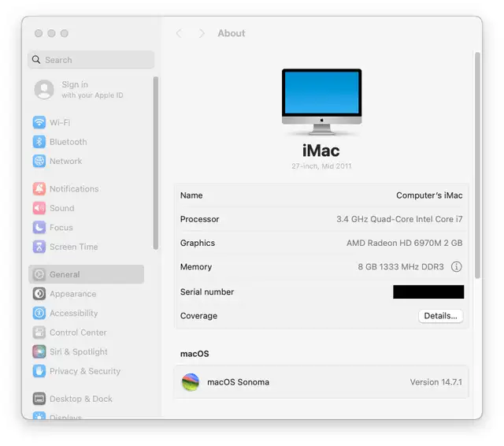Screen dimensions: 504x446
Task: Open Sound settings speaker icon
Action: (x=39, y=208)
